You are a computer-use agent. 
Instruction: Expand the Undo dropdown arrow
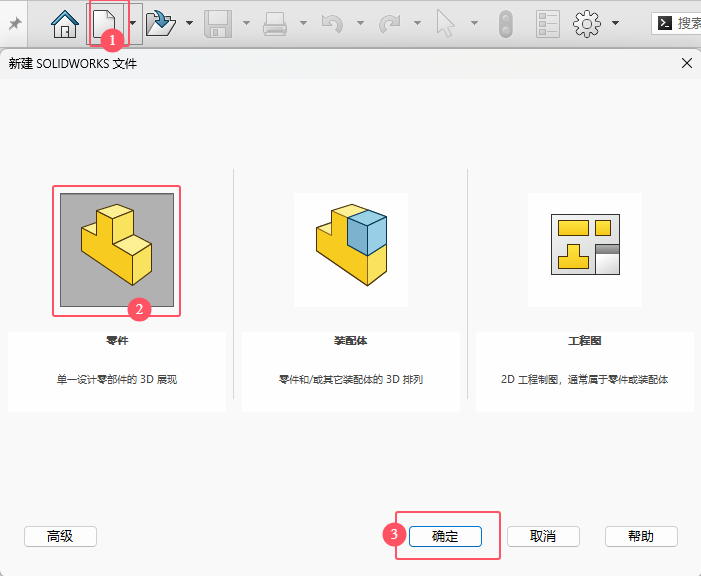pyautogui.click(x=360, y=23)
